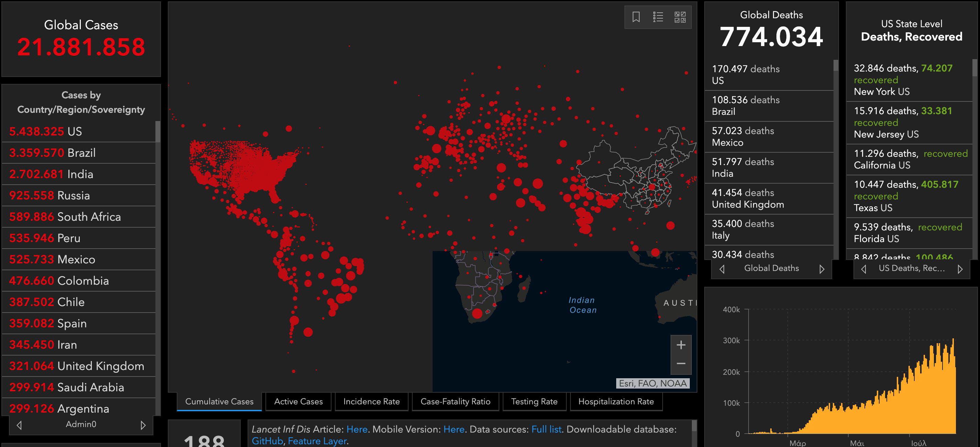Open the GitHub database link

click(267, 441)
